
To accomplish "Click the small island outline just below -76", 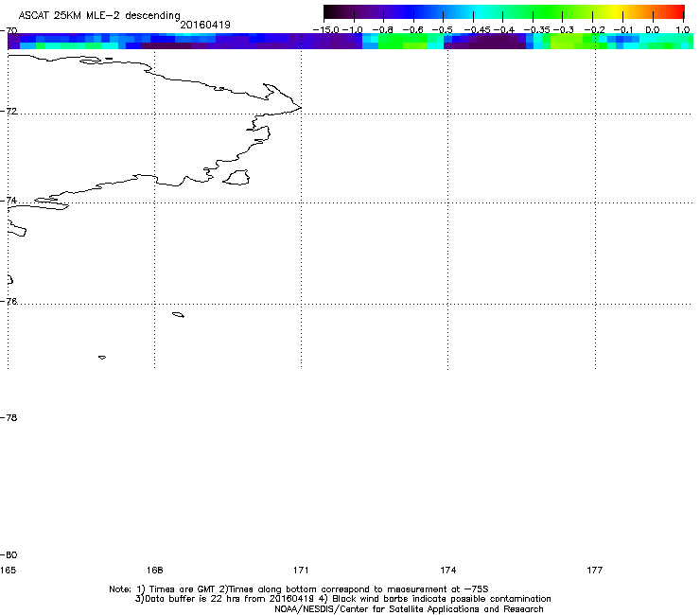I will pos(178,315).
